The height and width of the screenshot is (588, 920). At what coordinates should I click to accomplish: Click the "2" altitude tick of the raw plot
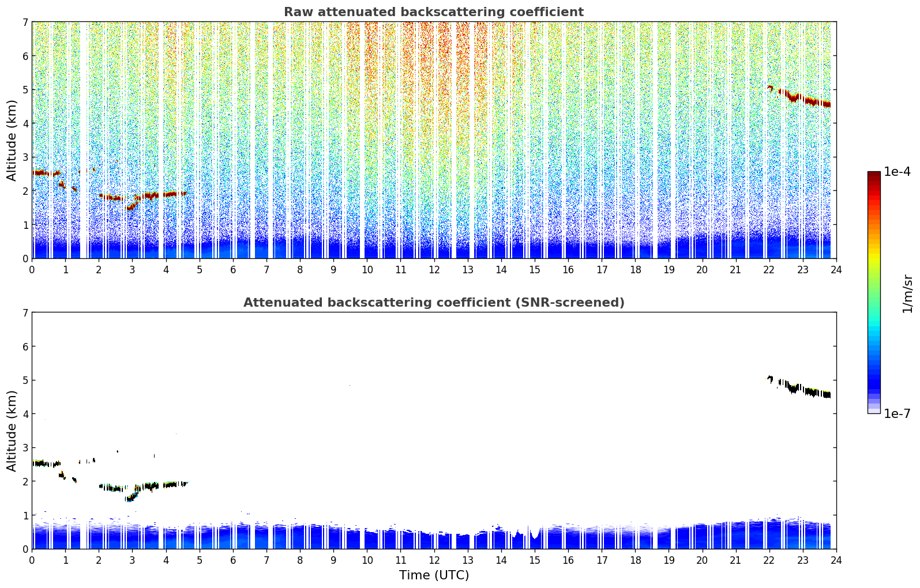pyautogui.click(x=25, y=191)
